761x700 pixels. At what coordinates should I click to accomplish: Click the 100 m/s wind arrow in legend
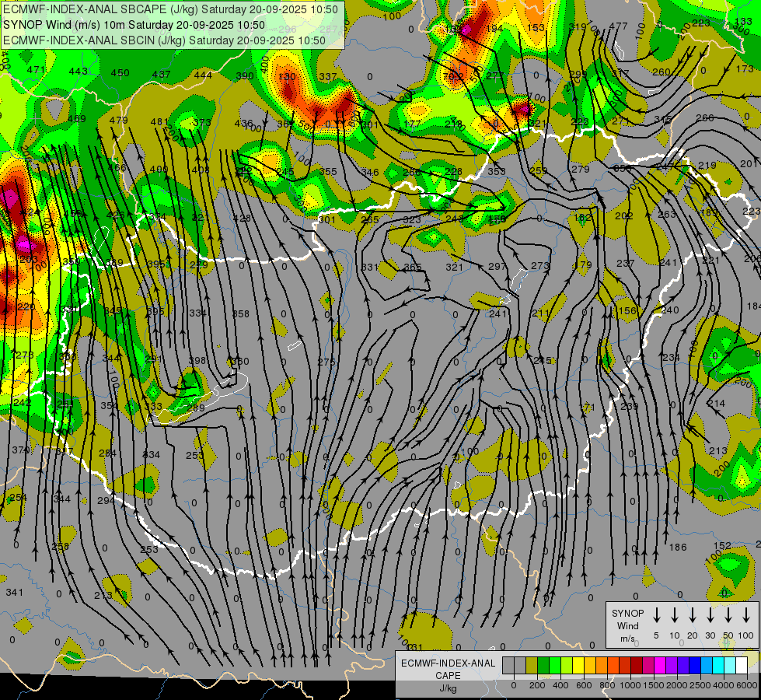[x=746, y=614]
